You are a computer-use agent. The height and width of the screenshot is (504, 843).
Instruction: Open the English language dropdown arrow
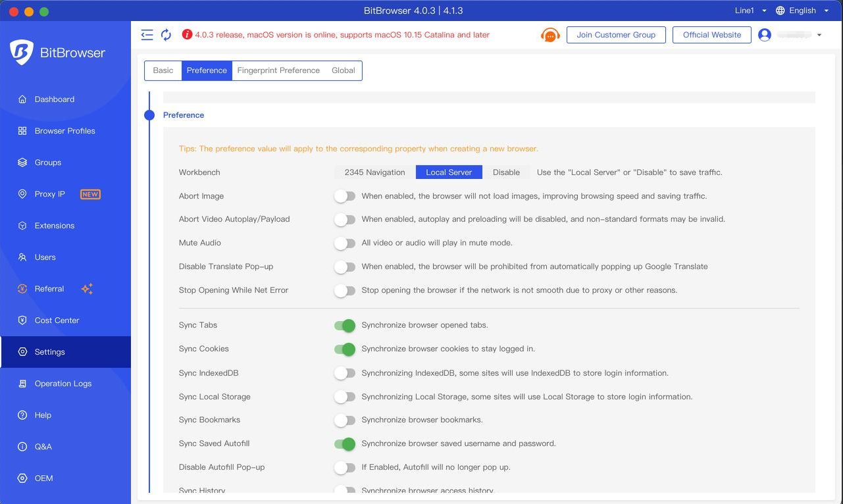(827, 11)
